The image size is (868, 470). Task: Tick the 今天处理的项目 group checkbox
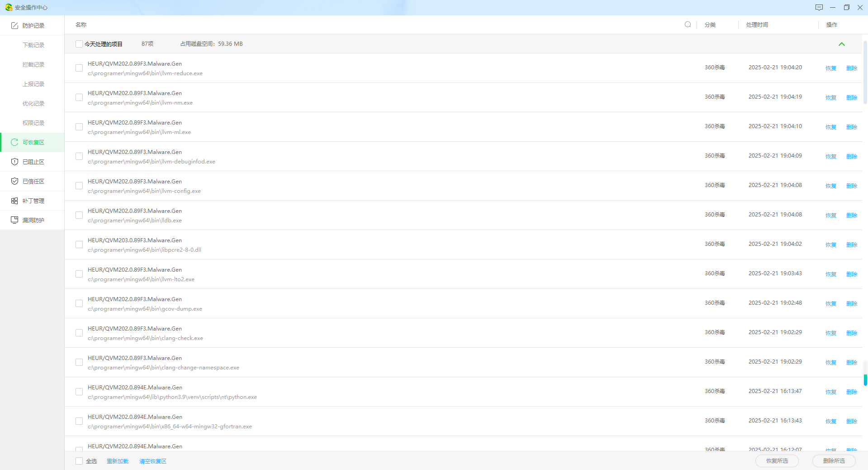pyautogui.click(x=79, y=44)
